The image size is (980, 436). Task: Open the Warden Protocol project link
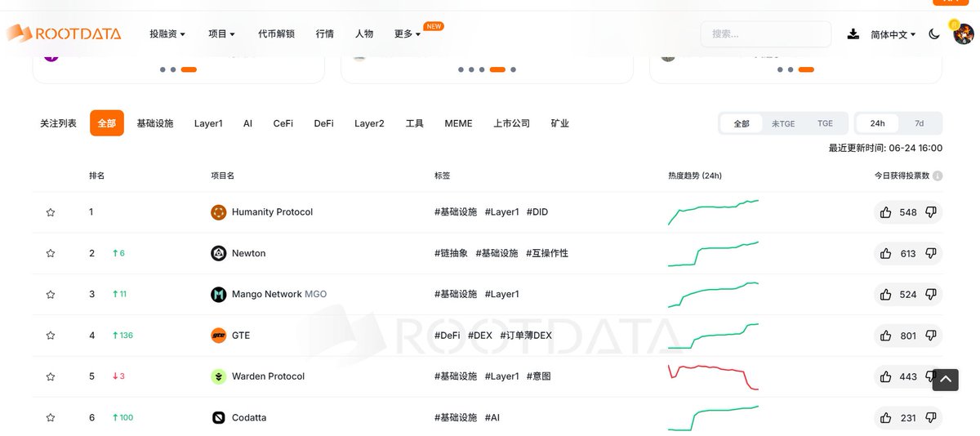pyautogui.click(x=269, y=376)
